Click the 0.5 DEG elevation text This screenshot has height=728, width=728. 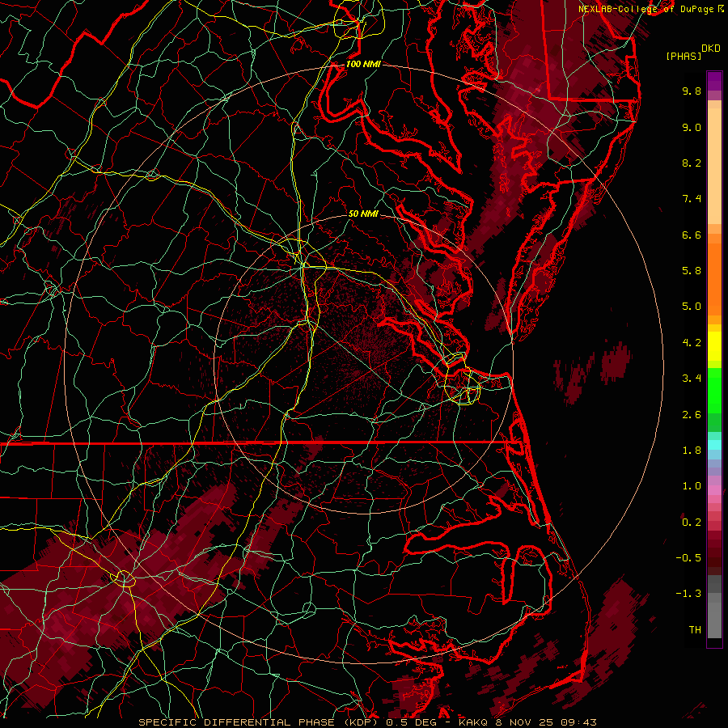[x=412, y=722]
